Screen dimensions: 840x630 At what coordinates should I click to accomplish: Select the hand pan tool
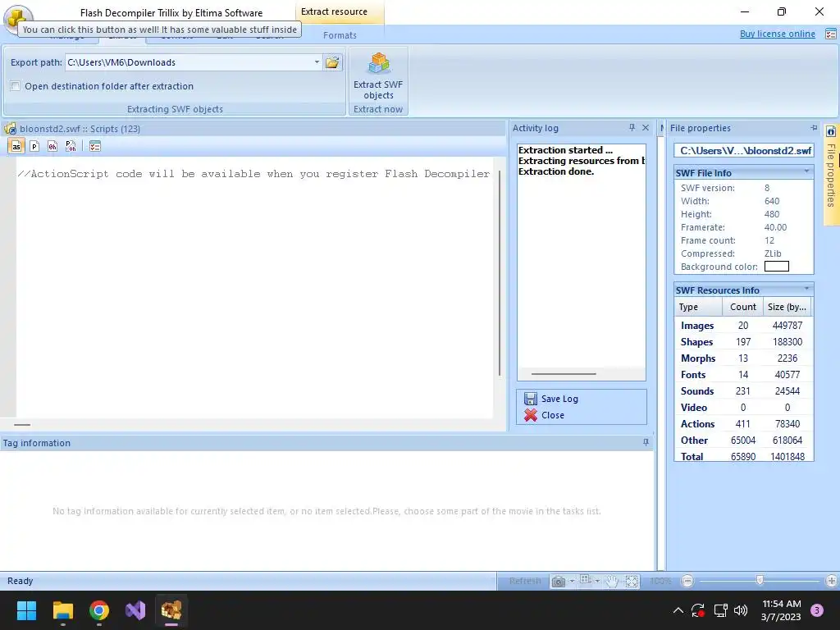(x=612, y=582)
